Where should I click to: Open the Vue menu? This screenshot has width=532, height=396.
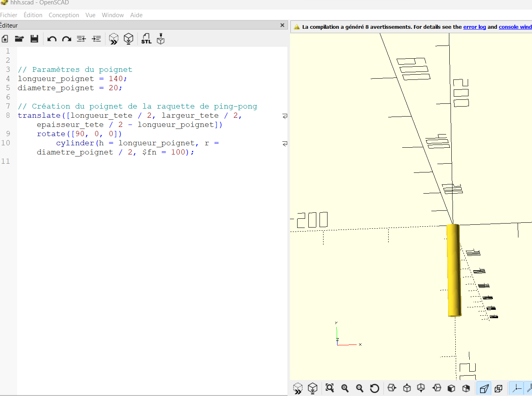tap(90, 15)
